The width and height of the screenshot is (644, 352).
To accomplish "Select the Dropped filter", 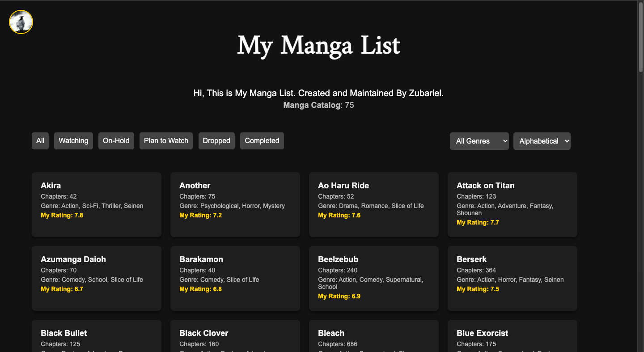I will pyautogui.click(x=216, y=140).
